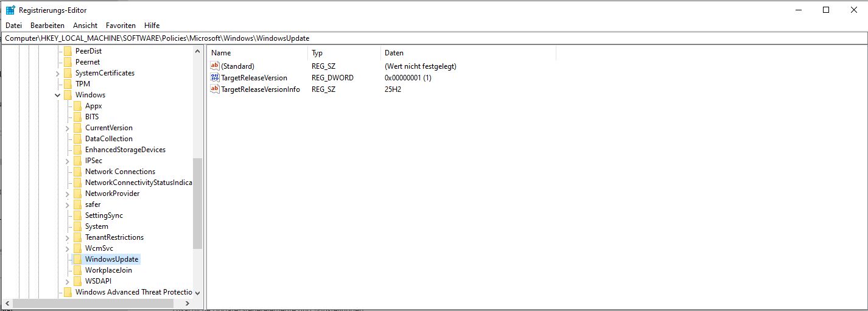Expand the SystemCertificates key
868x311 pixels.
click(x=58, y=73)
